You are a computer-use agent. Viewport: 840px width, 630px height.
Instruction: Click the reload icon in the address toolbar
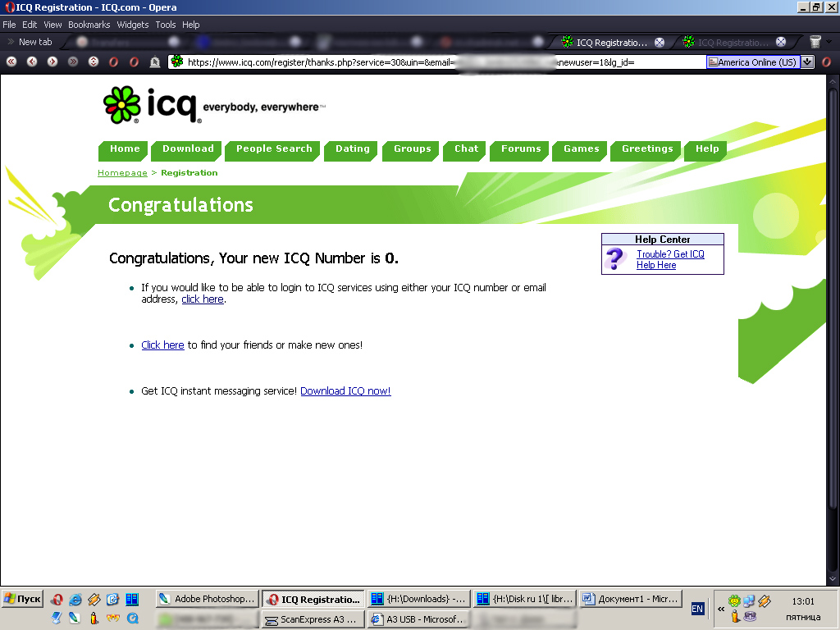(x=94, y=62)
